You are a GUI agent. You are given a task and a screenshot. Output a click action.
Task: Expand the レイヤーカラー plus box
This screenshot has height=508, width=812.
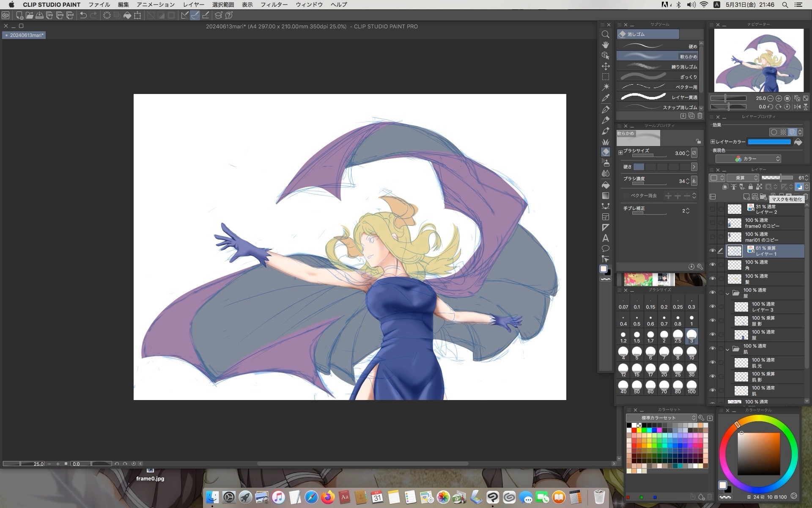713,142
